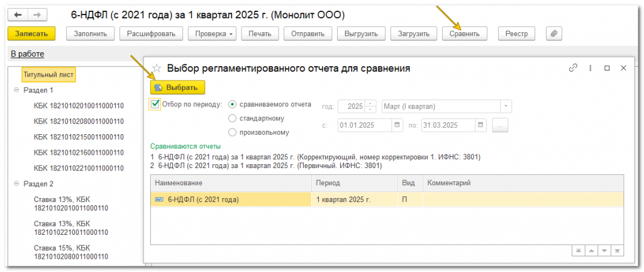Screen dimensions: 644x272
Task: Select 'сравниваемого отчета' radio option
Action: (232, 104)
